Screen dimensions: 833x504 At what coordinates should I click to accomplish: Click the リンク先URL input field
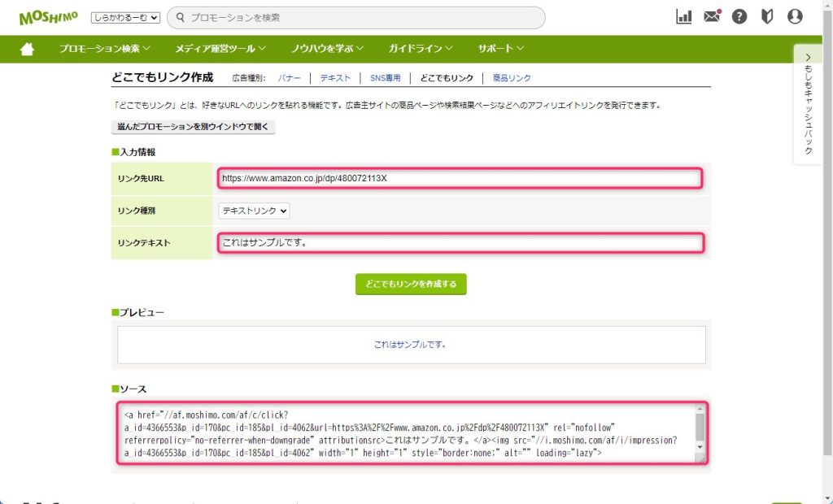[x=460, y=178]
